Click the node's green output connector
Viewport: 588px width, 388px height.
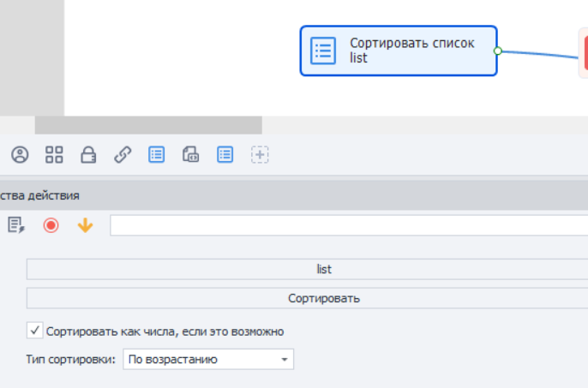point(498,51)
